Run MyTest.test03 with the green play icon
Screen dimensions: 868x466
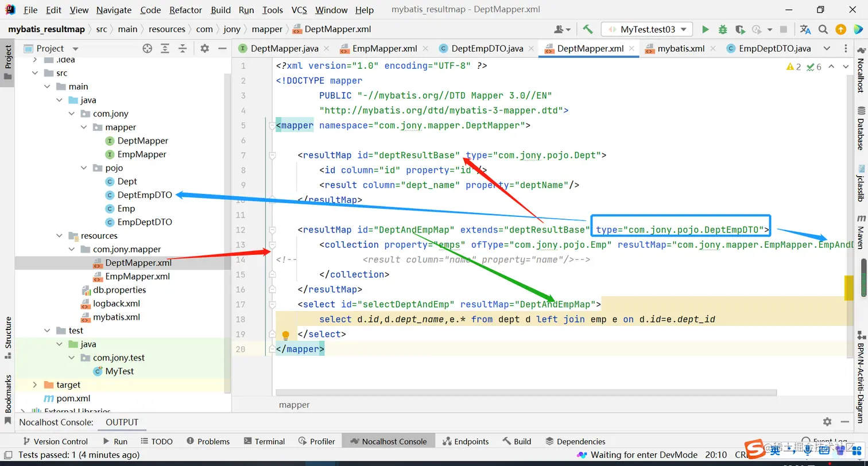706,29
